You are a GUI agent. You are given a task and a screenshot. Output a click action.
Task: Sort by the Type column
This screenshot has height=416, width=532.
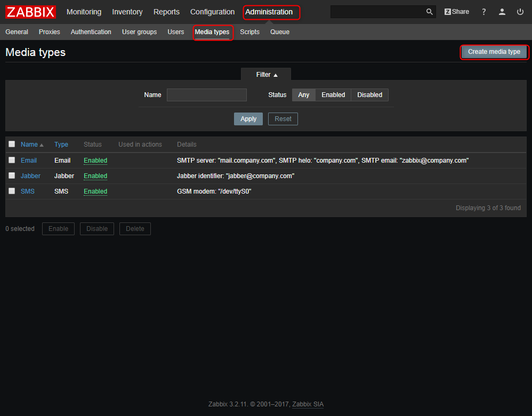(x=61, y=145)
